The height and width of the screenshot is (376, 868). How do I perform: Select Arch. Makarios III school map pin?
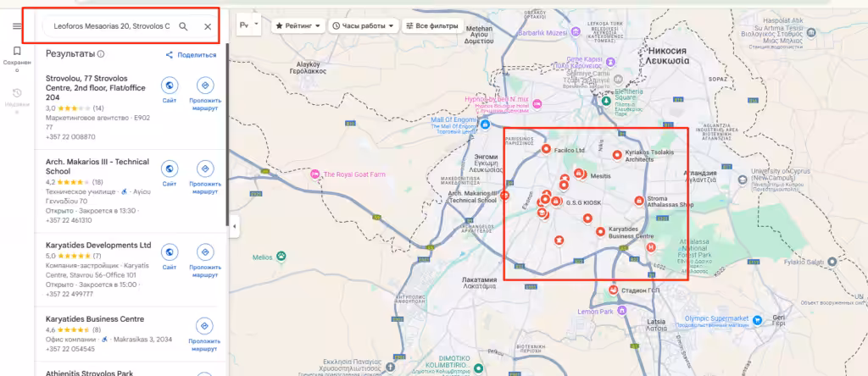click(504, 195)
